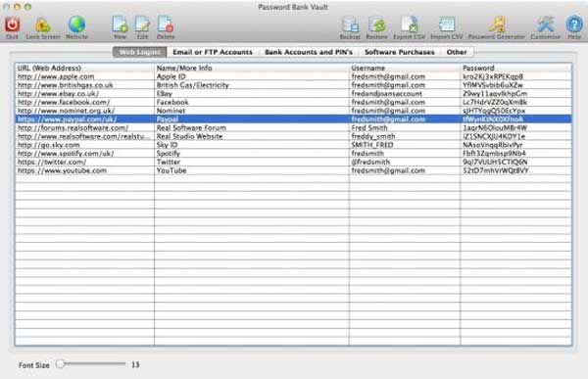This screenshot has height=379, width=588.
Task: Click the green zoom window button
Action: 27,7
